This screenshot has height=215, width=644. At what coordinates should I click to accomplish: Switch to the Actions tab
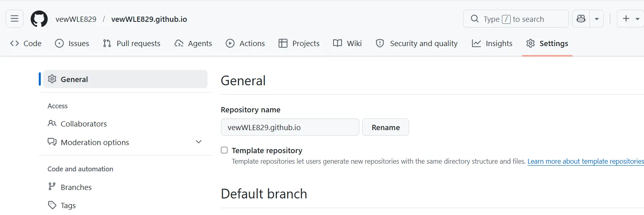click(245, 43)
